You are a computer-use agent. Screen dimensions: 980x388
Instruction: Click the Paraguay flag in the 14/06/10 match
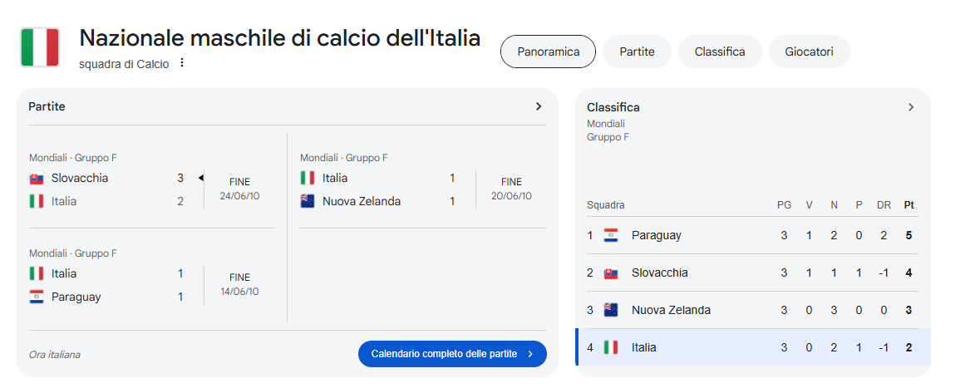tap(37, 297)
